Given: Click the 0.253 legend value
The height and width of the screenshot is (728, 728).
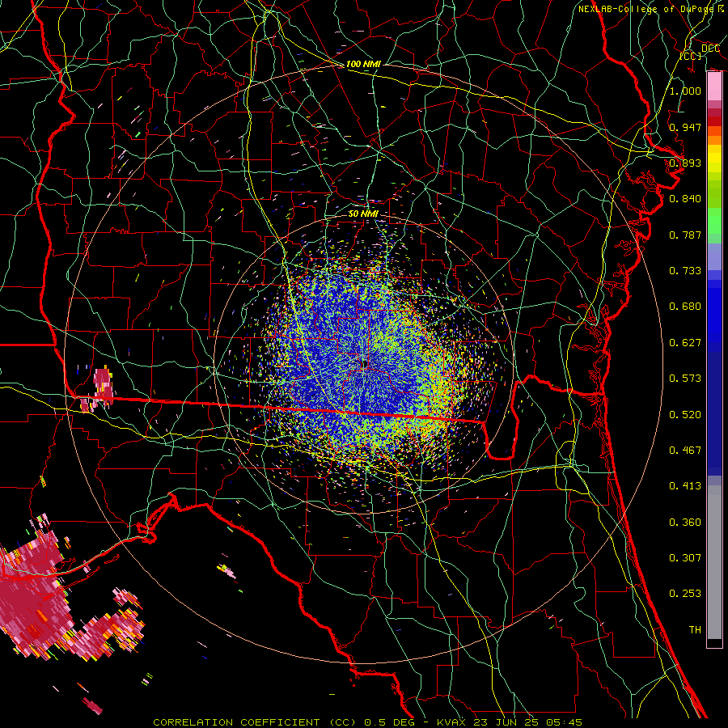Looking at the screenshot, I should coord(685,594).
